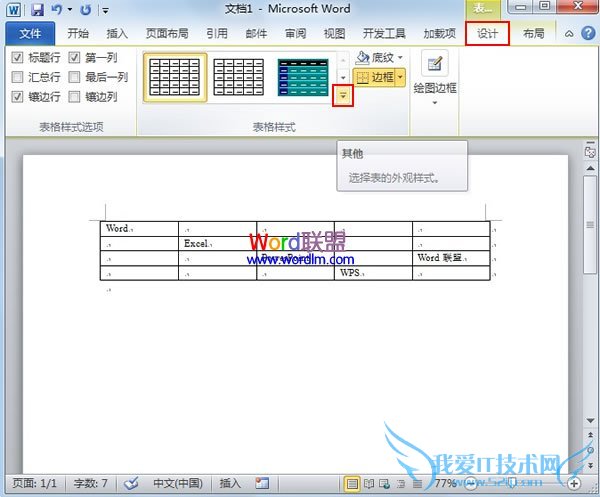Click the spell check icon in status bar
The width and height of the screenshot is (600, 497).
131,483
